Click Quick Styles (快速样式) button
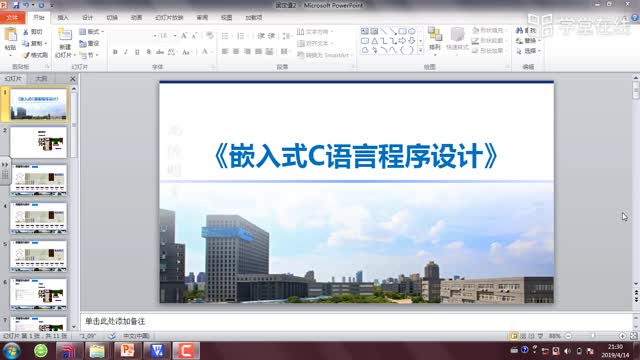640x360 pixels. [458, 40]
